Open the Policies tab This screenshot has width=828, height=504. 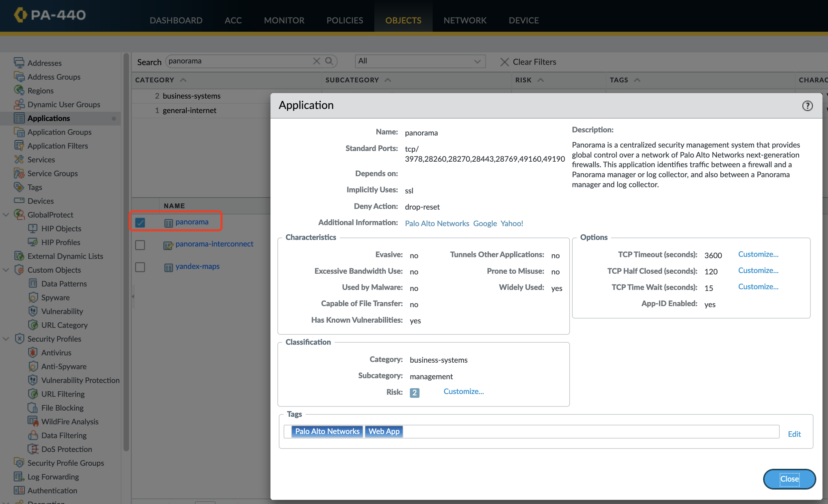[x=345, y=20]
